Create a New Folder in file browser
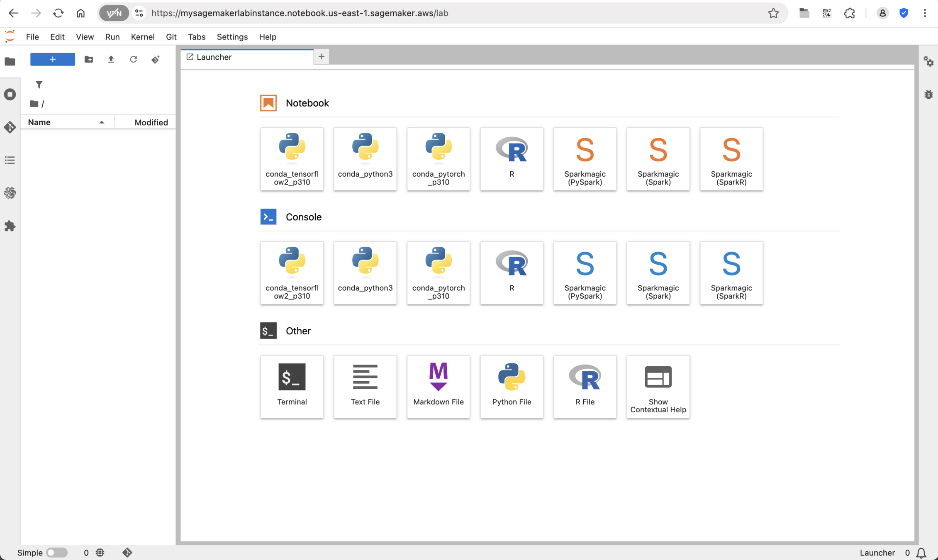 coord(88,59)
